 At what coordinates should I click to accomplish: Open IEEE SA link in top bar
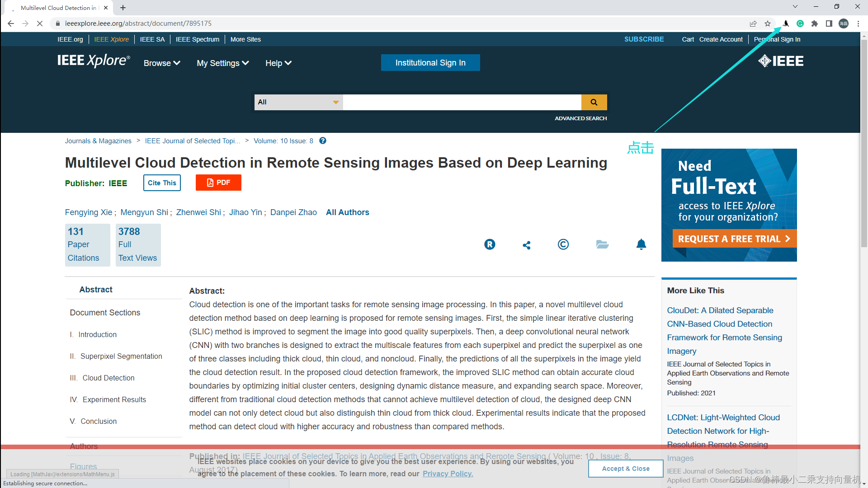click(152, 39)
